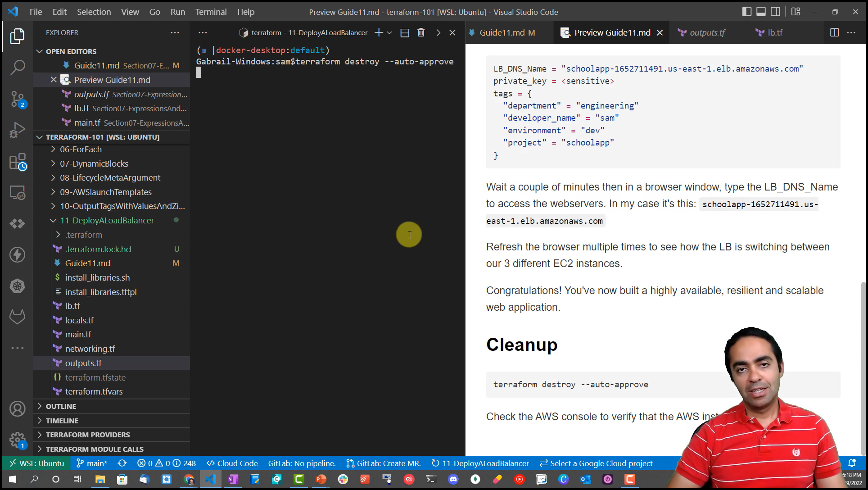The height and width of the screenshot is (490, 868).
Task: Open the Explorer view in activity bar
Action: (x=17, y=36)
